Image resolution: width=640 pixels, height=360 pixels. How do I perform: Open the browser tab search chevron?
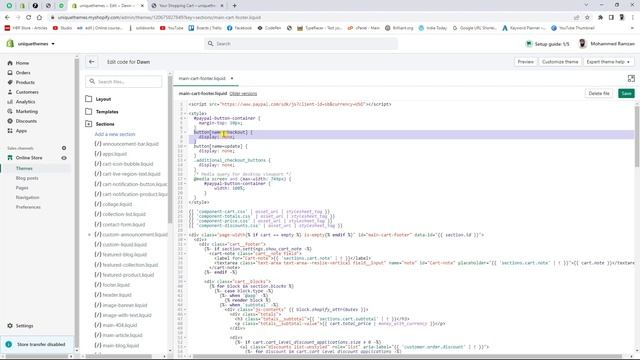(586, 5)
